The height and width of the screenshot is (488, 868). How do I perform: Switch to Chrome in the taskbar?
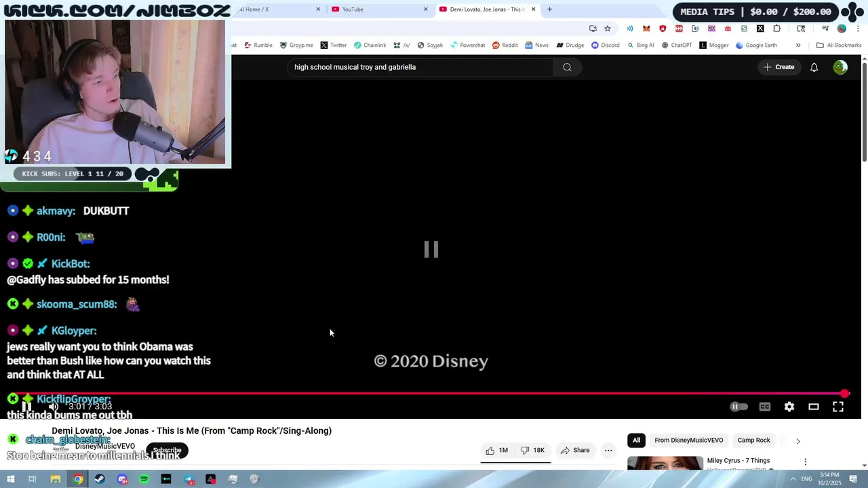(x=78, y=479)
